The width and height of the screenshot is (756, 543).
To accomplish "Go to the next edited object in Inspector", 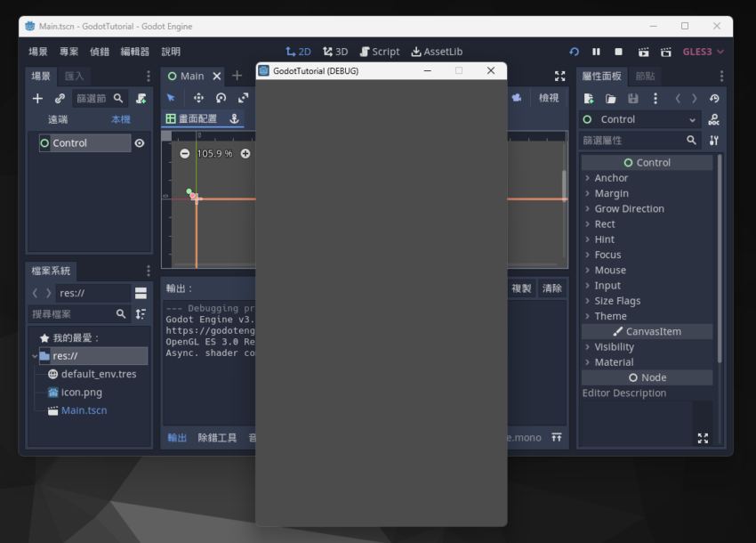I will point(695,99).
